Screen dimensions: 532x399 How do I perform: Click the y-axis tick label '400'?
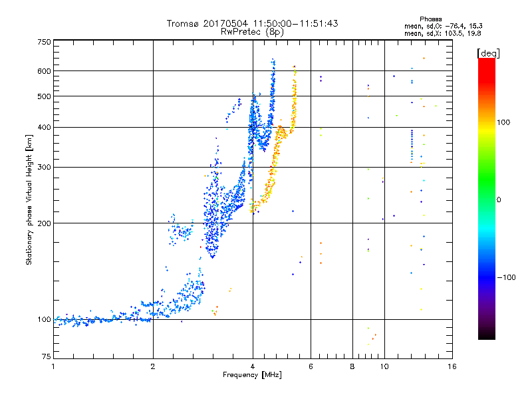(44, 127)
